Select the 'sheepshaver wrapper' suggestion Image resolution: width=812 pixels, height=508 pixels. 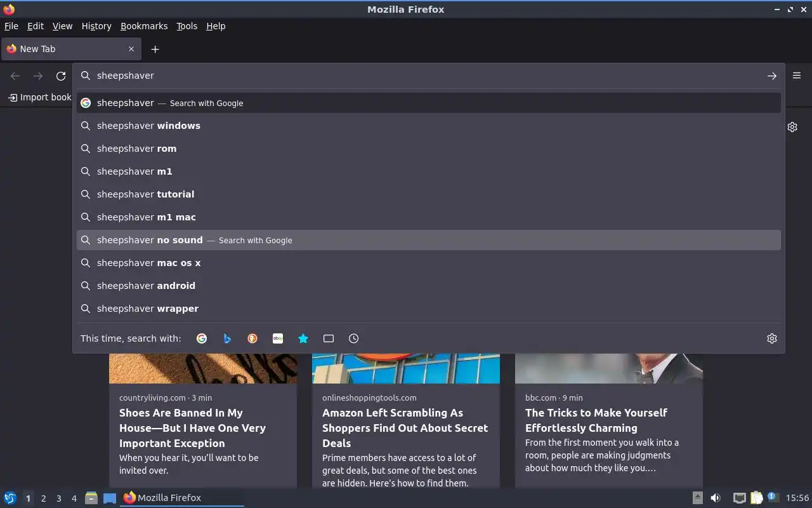(x=429, y=309)
